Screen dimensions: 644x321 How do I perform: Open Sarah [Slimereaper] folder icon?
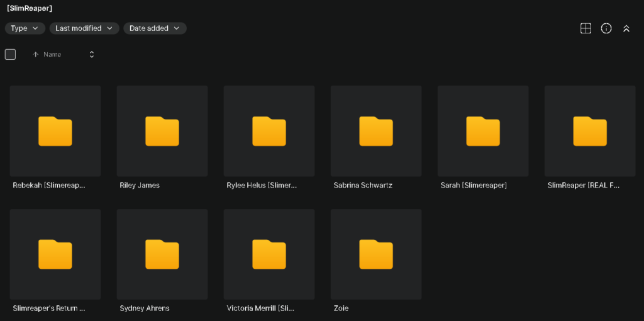tap(483, 131)
